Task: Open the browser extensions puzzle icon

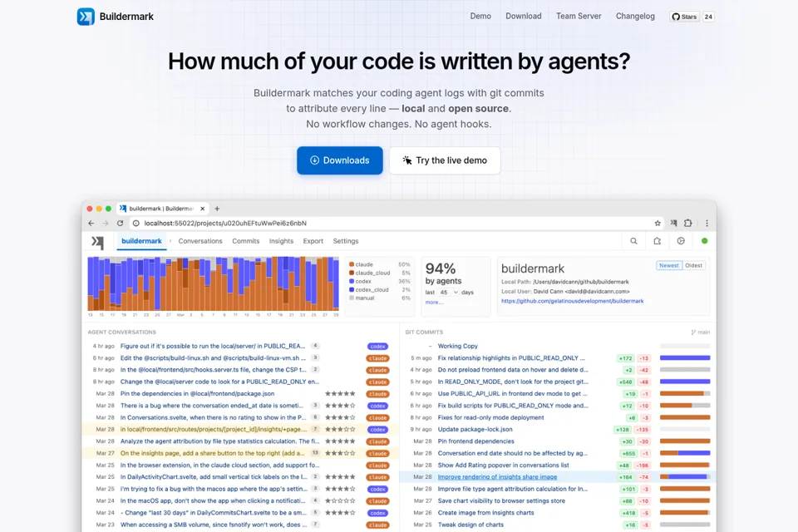Action: point(688,223)
